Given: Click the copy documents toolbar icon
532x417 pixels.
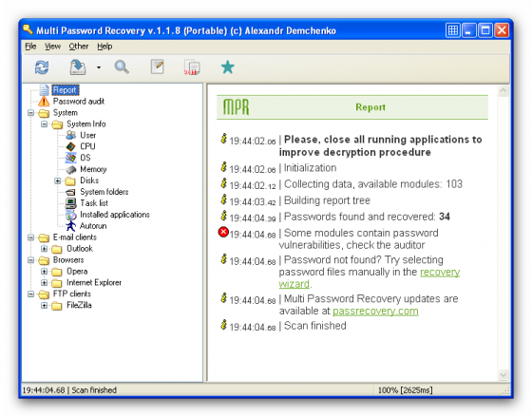Looking at the screenshot, I should [192, 67].
